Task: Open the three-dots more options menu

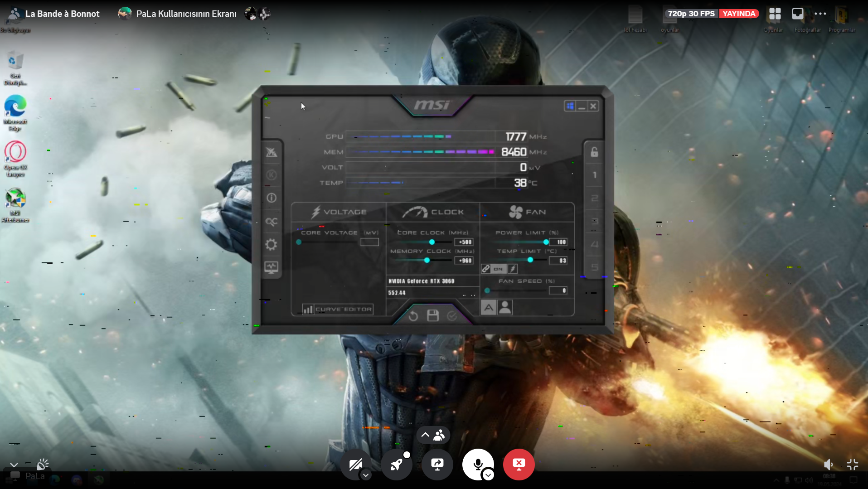Action: [x=820, y=14]
